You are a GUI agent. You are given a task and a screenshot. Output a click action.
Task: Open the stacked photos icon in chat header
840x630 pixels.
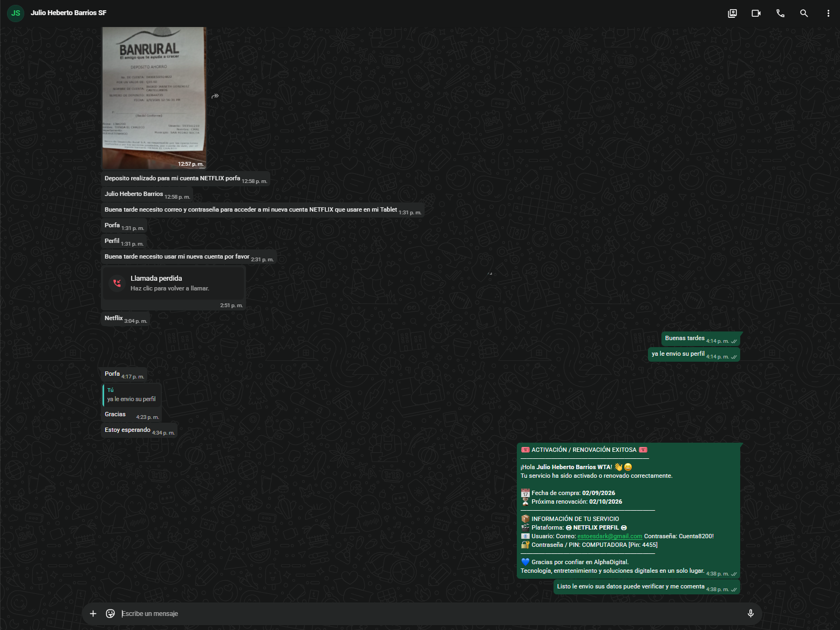pyautogui.click(x=732, y=13)
